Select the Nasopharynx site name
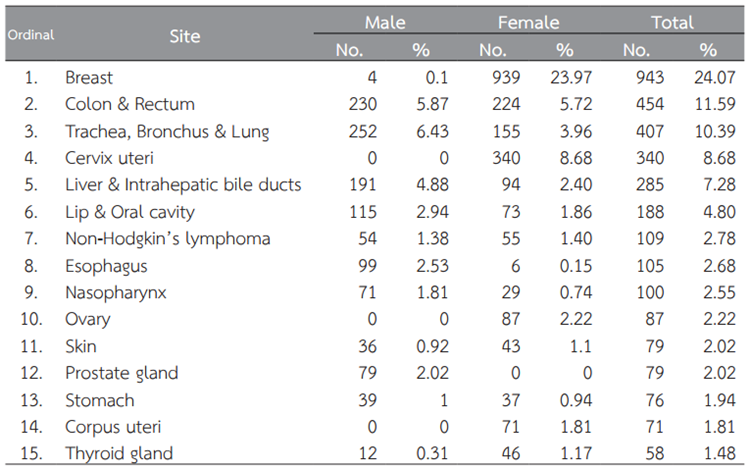This screenshot has width=750, height=470. (x=114, y=293)
